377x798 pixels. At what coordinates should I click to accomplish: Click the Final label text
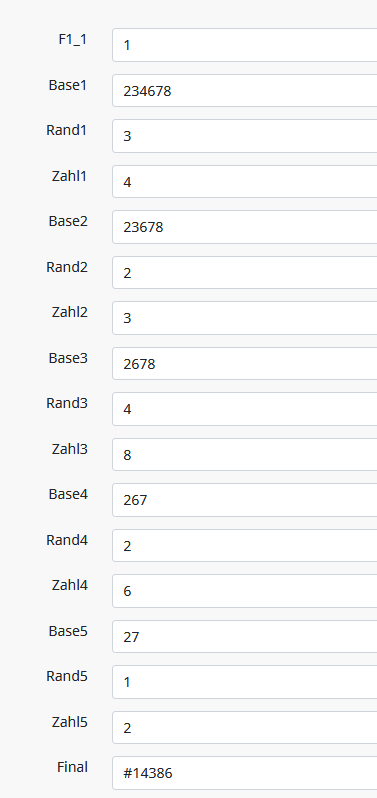pos(72,767)
